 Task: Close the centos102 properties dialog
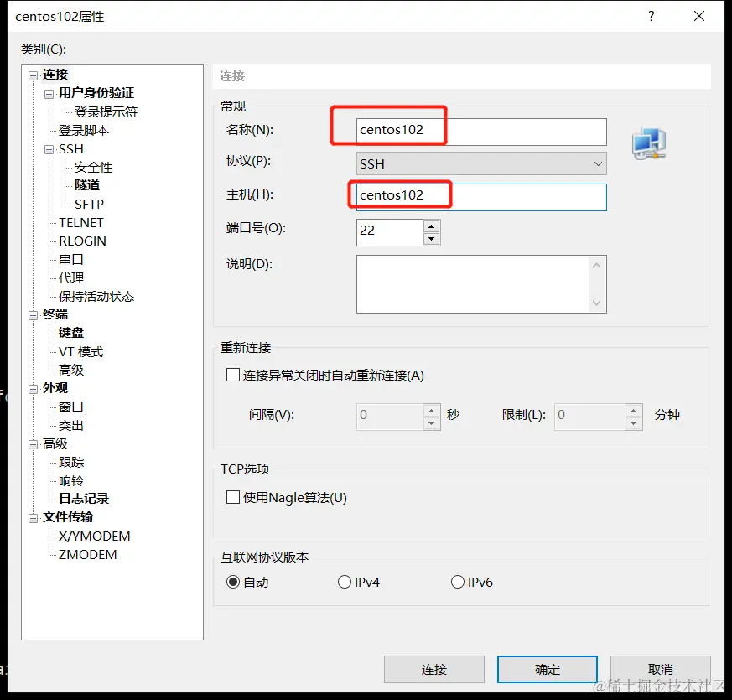click(x=698, y=16)
